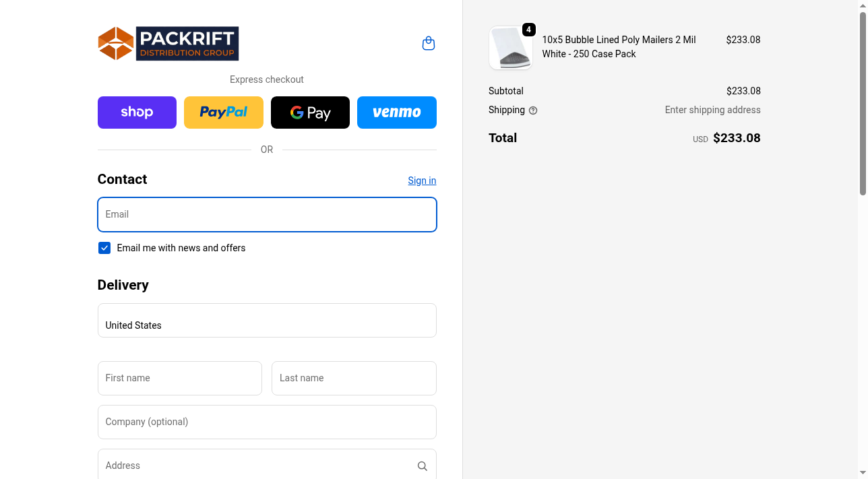Image resolution: width=868 pixels, height=479 pixels.
Task: Open the shopping bag cart icon
Action: point(429,44)
